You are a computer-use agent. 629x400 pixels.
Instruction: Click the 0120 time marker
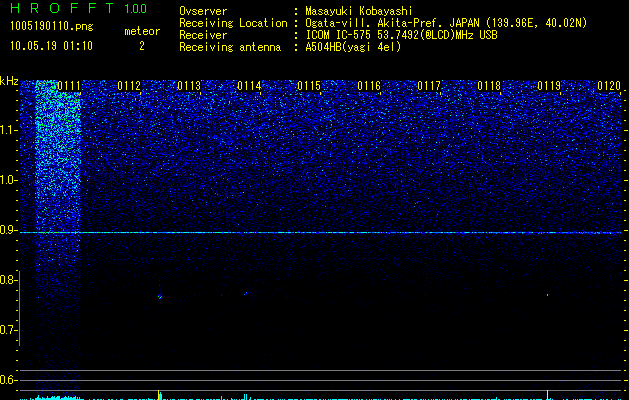(x=609, y=86)
